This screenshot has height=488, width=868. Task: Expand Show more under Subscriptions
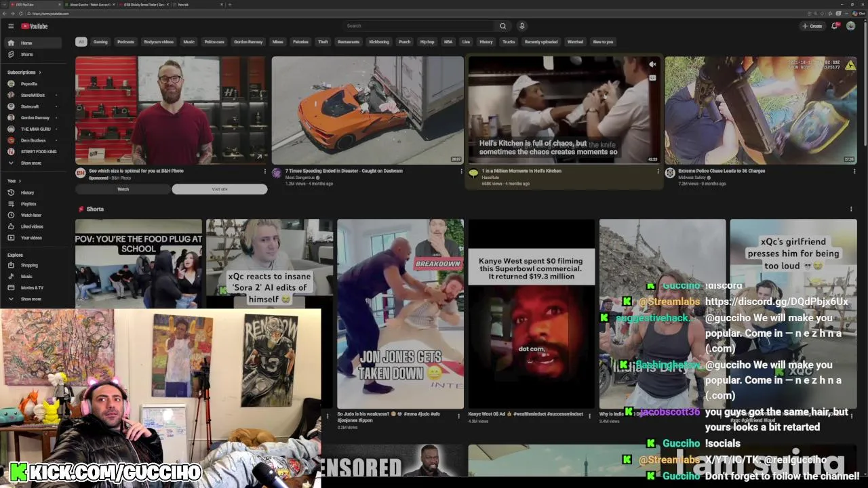[33, 163]
